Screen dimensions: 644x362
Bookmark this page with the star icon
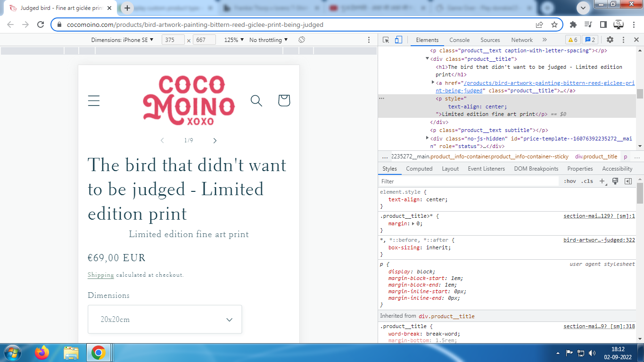(554, 25)
